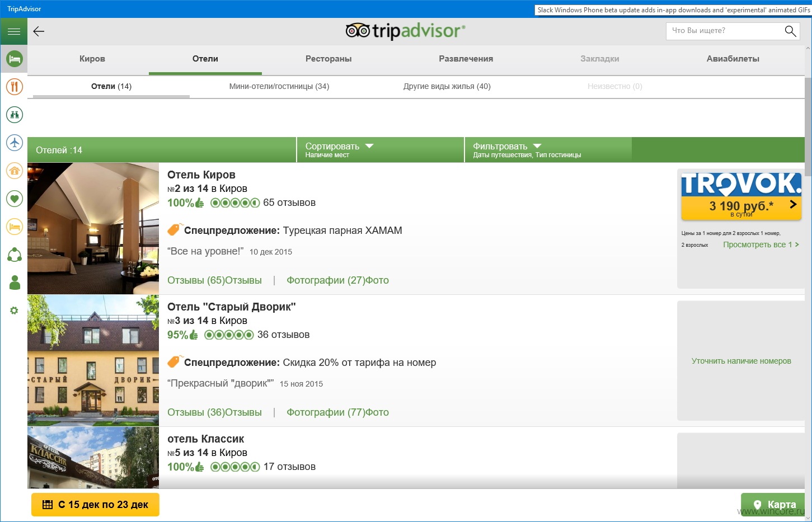
Task: Click the С 15 дек по 23 дек button
Action: tap(95, 505)
